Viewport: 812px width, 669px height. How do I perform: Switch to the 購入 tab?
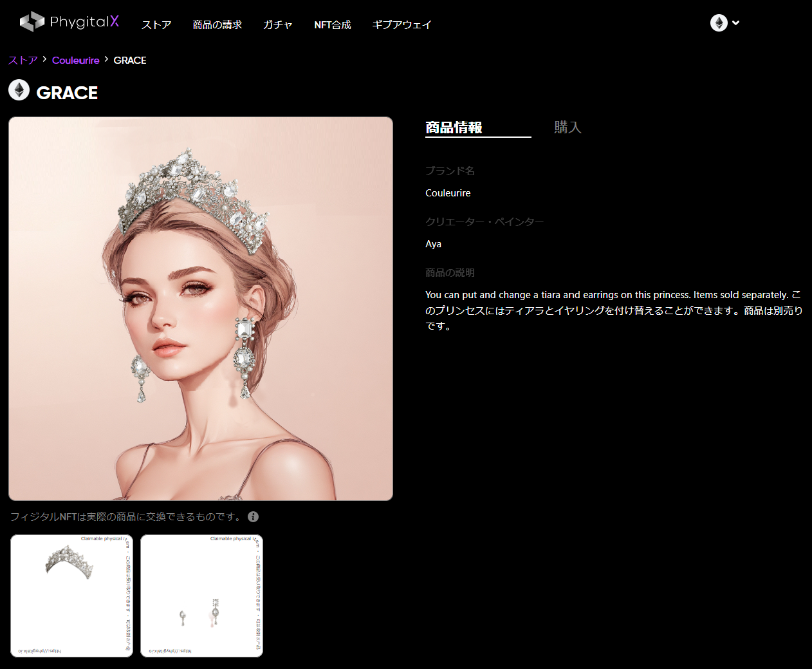[x=568, y=127]
